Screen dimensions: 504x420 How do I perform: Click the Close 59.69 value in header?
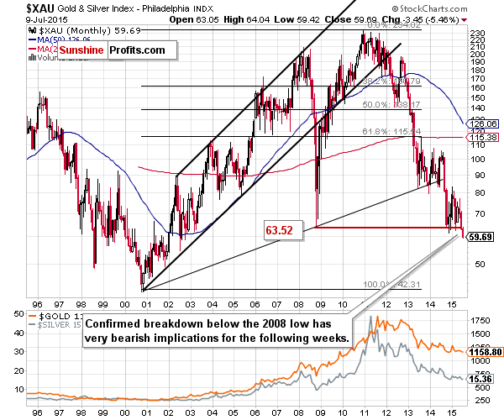[350, 20]
